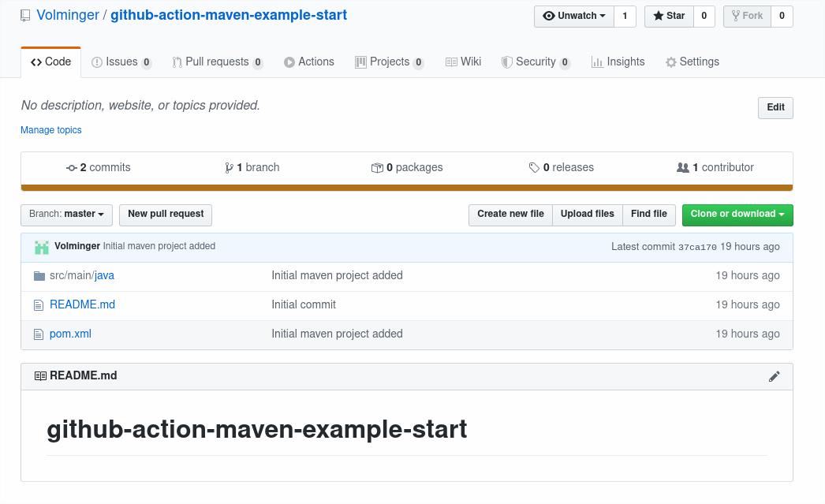825x504 pixels.
Task: Open the 0 packages link
Action: 407,167
